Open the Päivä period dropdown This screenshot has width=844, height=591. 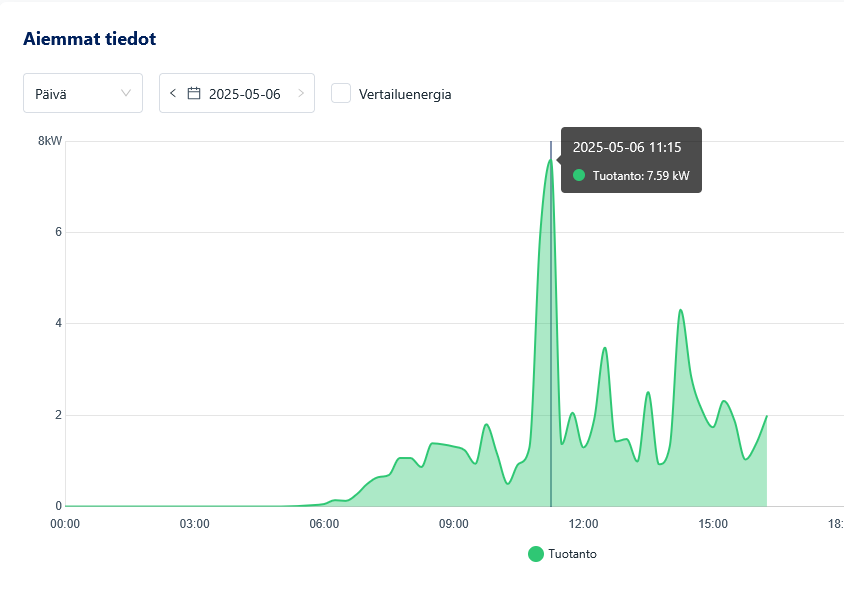(x=82, y=93)
